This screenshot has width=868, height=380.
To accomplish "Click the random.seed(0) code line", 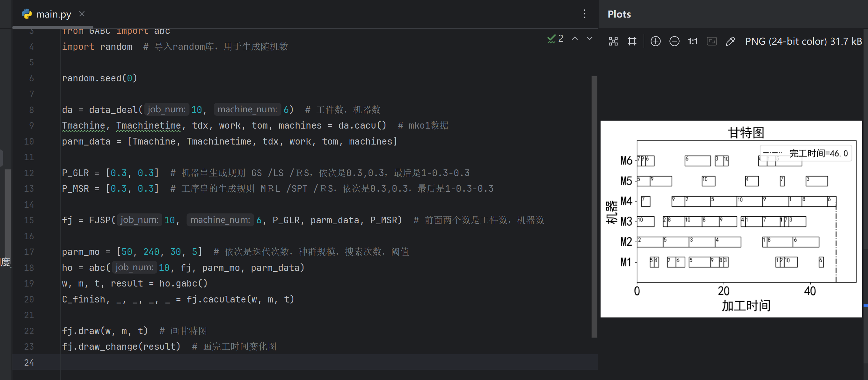I will tap(99, 78).
